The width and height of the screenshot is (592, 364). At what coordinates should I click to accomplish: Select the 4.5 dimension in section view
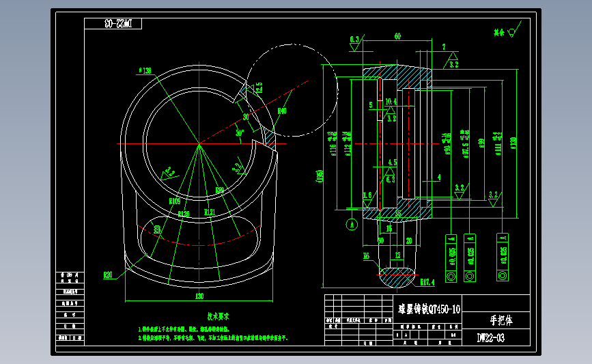point(393,163)
